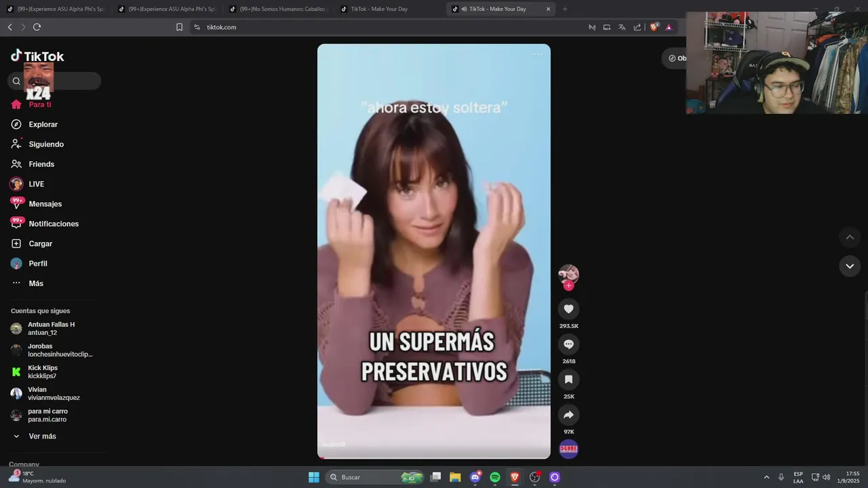Screen dimensions: 868x488
Task: Open the video's sound disc icon
Action: 568,449
